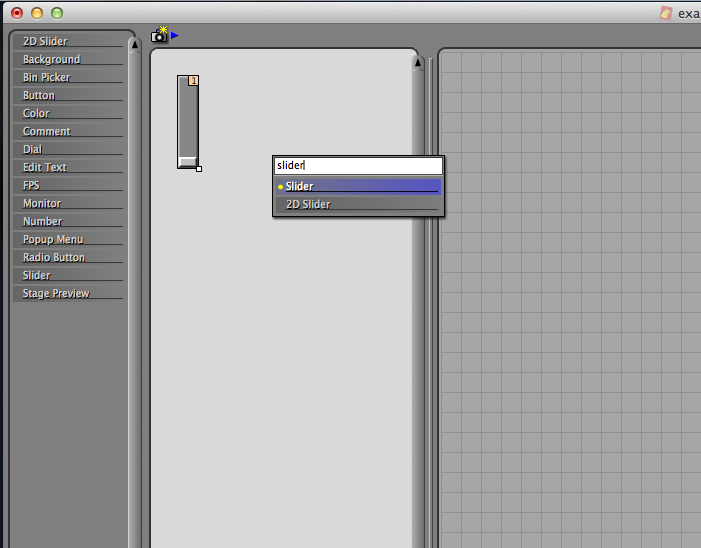Viewport: 701px width, 548px height.
Task: Click the orange number 1 badge on slider
Action: click(x=194, y=81)
